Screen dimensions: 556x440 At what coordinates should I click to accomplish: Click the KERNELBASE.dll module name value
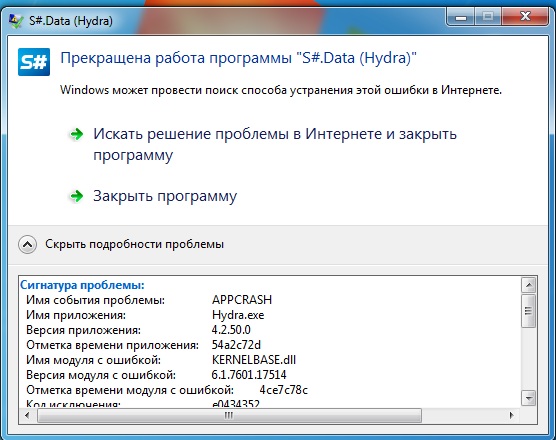coord(254,360)
